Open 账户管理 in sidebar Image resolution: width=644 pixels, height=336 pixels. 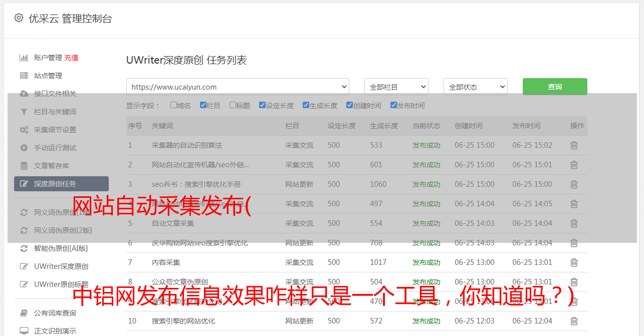[x=48, y=58]
